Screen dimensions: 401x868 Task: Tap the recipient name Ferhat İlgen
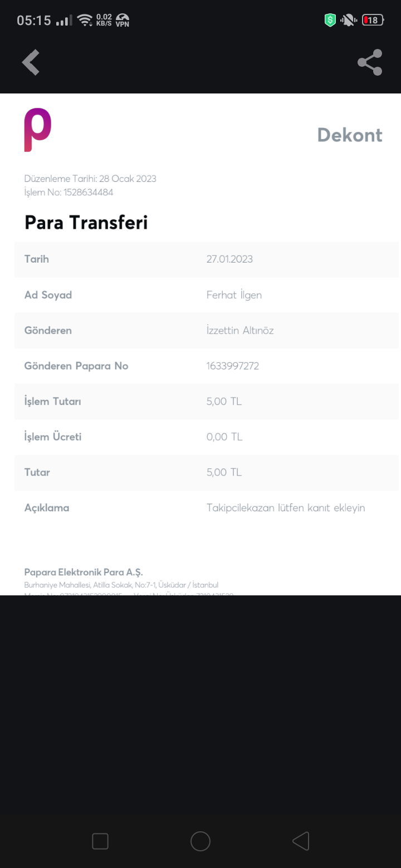coord(234,295)
